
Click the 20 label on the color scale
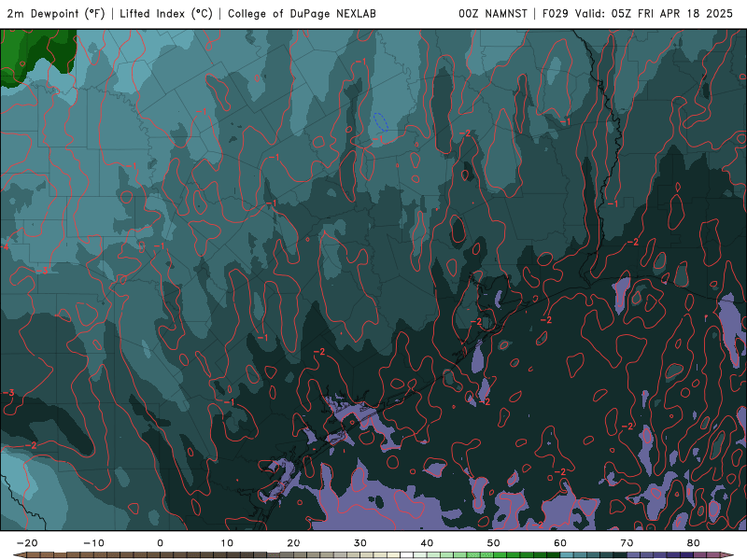point(293,543)
